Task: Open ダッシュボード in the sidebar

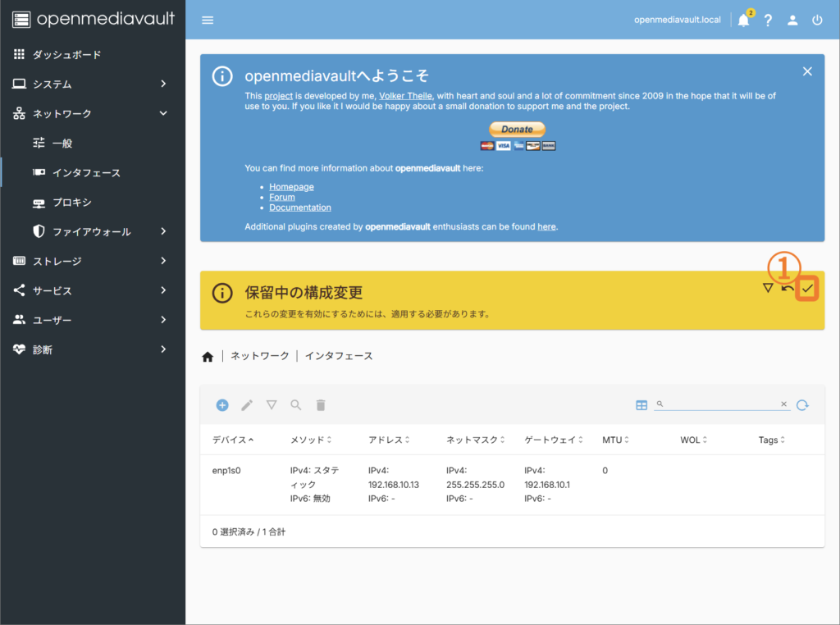Action: click(92, 54)
